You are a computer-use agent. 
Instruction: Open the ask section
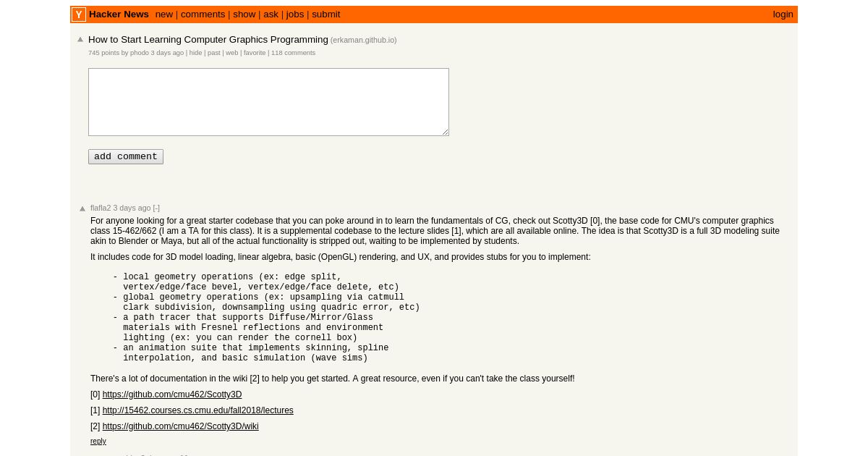point(271,14)
